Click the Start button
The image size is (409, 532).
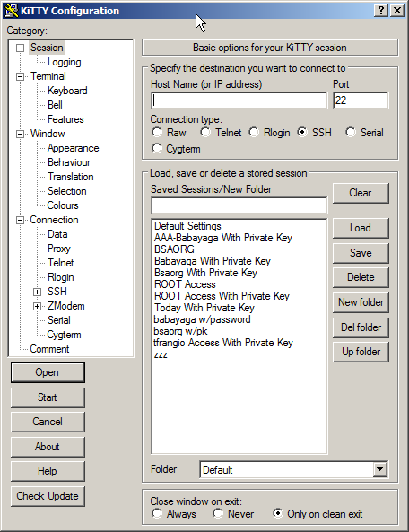(48, 397)
